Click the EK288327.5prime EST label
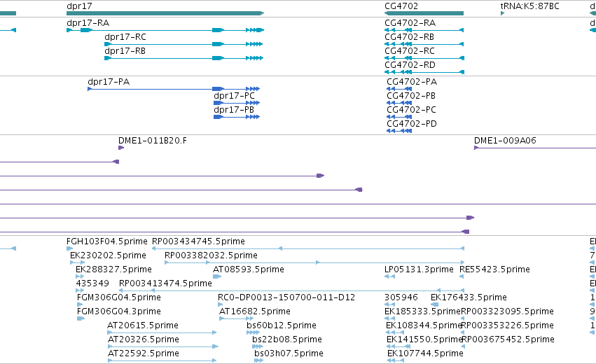Viewport: 596px width, 364px height. point(113,269)
